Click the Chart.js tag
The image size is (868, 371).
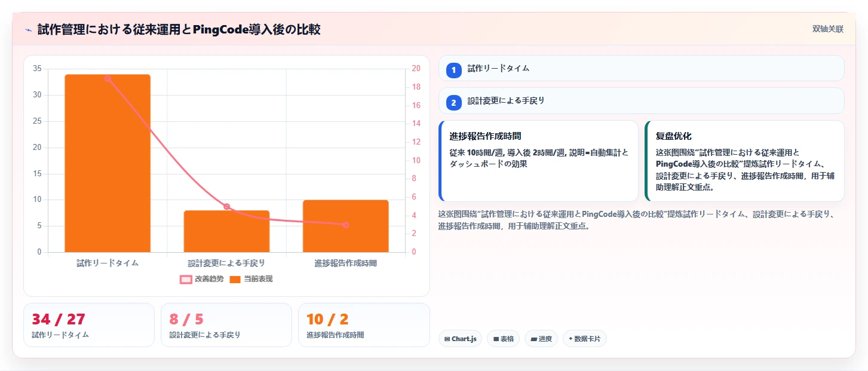(460, 339)
